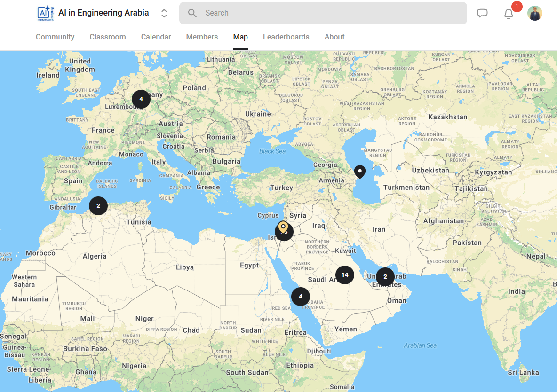Viewport: 557px width, 392px height.
Task: Open the Calendar tab
Action: pyautogui.click(x=156, y=37)
